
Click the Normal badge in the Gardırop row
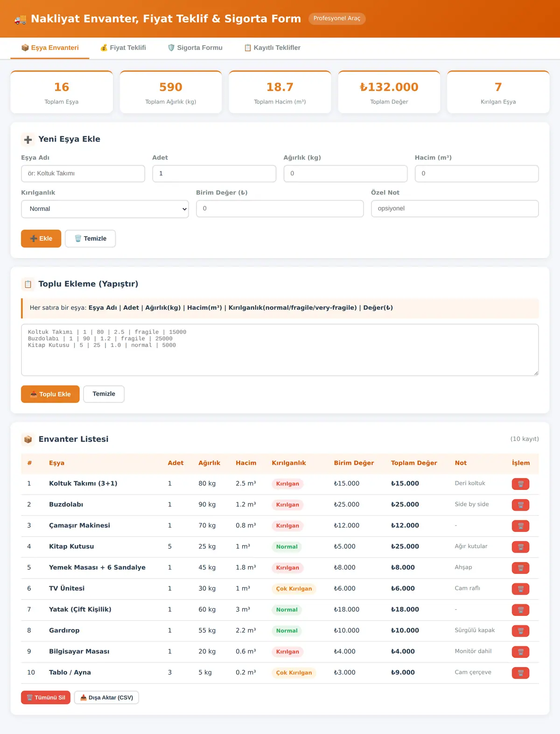point(287,631)
